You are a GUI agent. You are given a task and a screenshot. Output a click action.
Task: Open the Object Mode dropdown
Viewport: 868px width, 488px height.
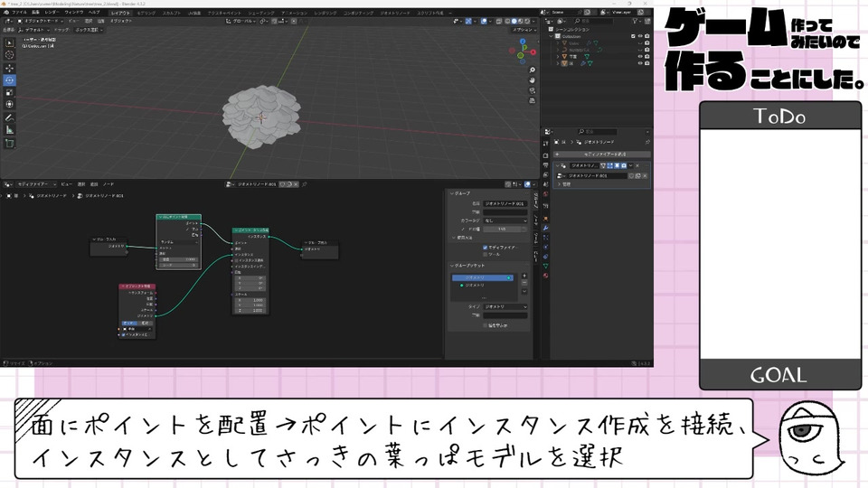(41, 21)
